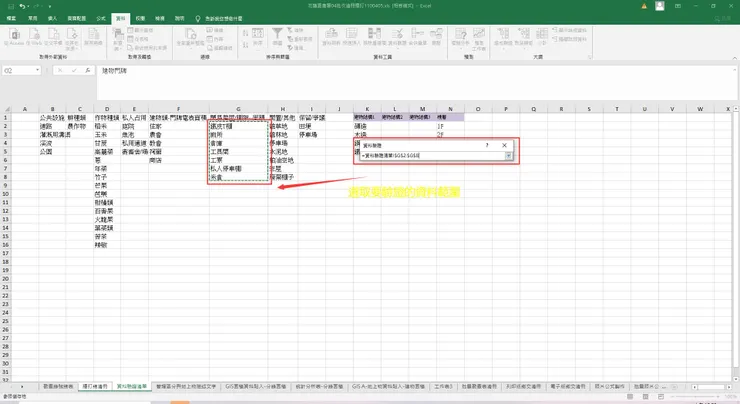
Task: Open the Customize Quick Access Toolbar dropdown
Action: pyautogui.click(x=50, y=6)
